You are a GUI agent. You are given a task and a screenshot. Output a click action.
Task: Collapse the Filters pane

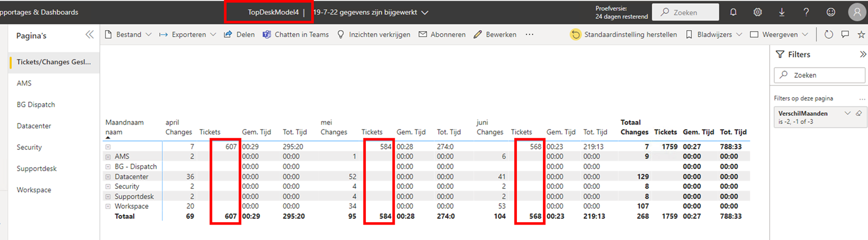click(x=863, y=54)
